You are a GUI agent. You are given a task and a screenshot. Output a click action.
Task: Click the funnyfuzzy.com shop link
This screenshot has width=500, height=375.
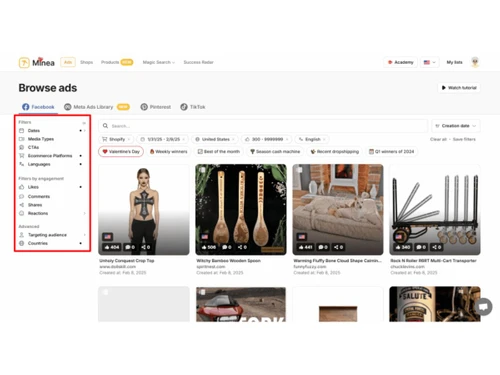click(310, 267)
